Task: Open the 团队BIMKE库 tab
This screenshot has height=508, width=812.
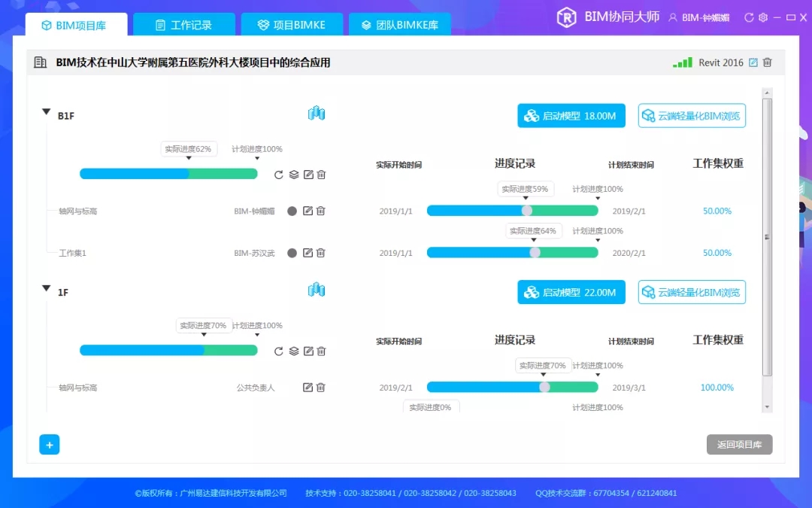Action: pos(399,25)
